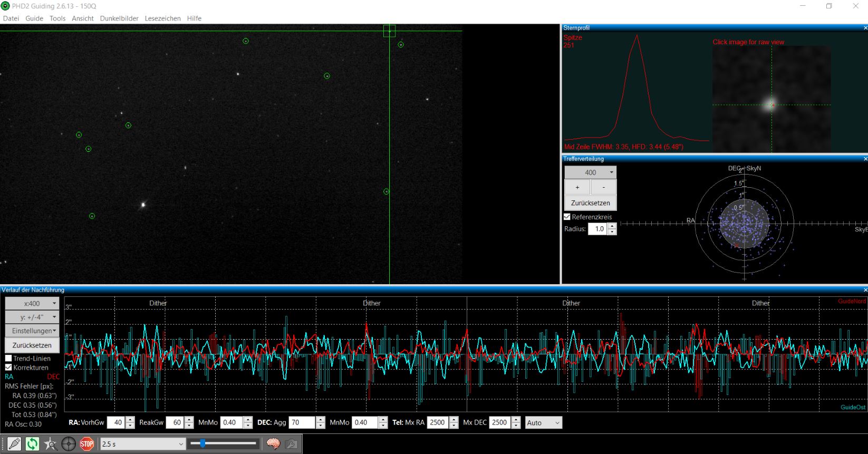Open the Dunkelbilder menu
The image size is (868, 454).
[x=119, y=18]
